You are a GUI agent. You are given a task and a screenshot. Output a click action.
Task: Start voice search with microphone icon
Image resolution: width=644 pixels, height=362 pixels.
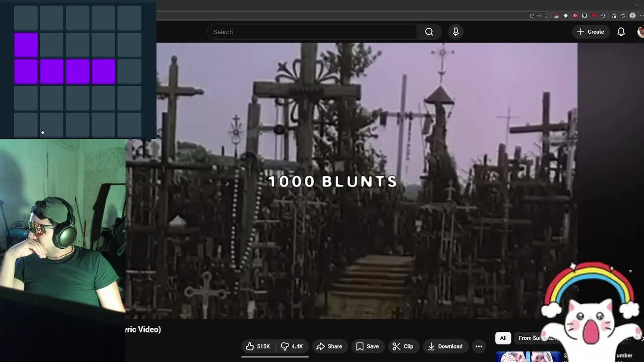[456, 32]
